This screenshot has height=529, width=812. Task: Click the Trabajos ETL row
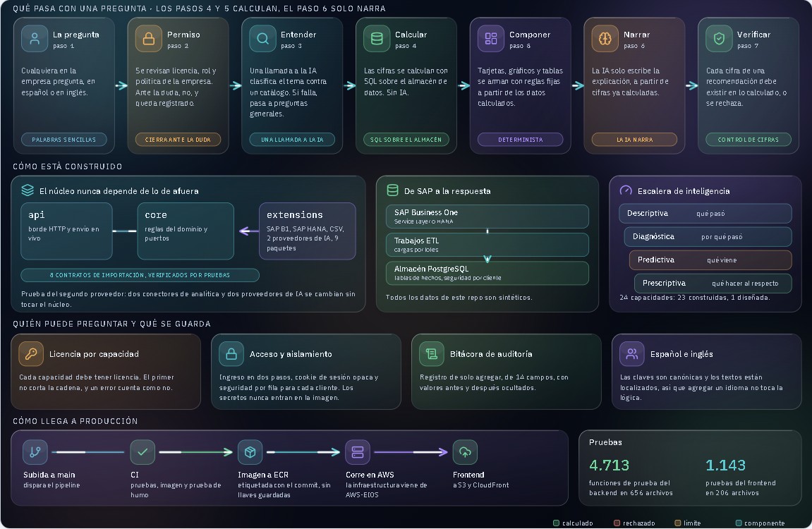click(x=487, y=245)
